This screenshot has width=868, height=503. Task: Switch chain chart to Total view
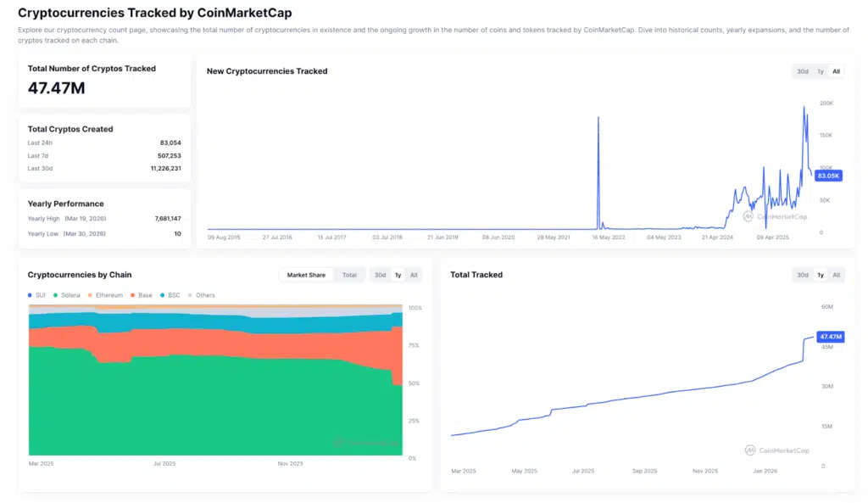coord(349,275)
